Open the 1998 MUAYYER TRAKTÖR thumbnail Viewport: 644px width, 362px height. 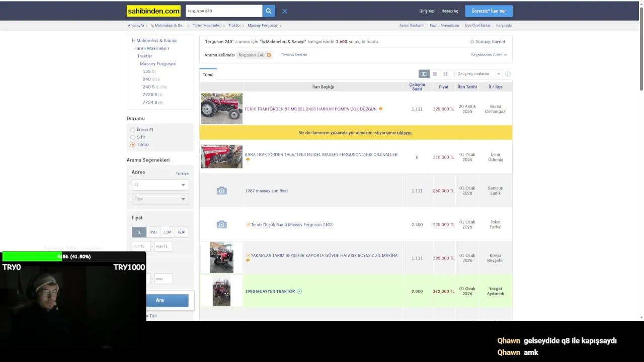tap(221, 291)
